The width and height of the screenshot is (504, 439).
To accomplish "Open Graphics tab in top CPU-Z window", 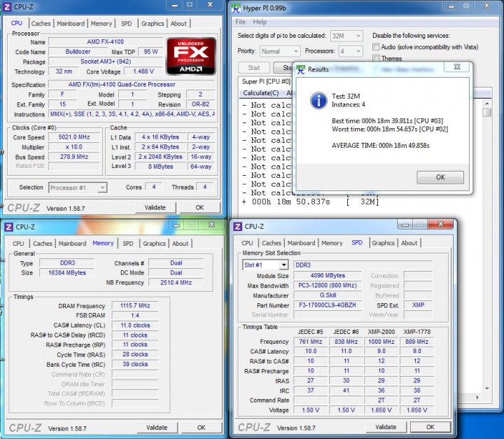I will (153, 24).
